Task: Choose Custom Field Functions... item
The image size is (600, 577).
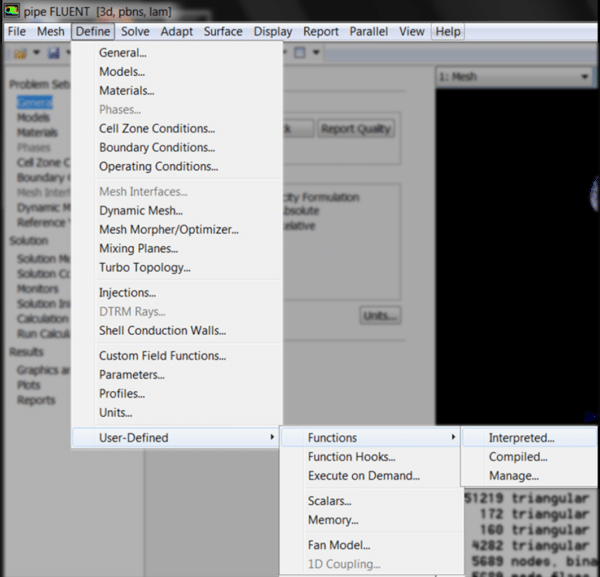Action: point(162,356)
